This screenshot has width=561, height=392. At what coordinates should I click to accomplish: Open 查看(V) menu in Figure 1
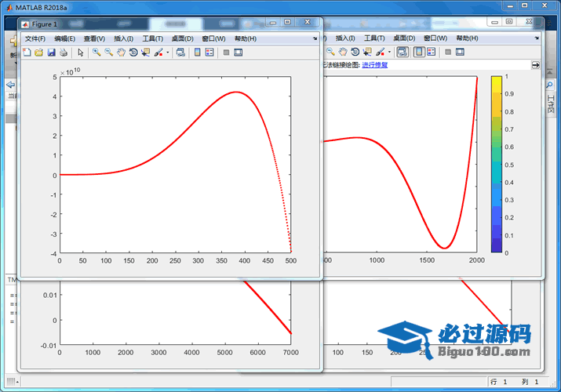(94, 38)
